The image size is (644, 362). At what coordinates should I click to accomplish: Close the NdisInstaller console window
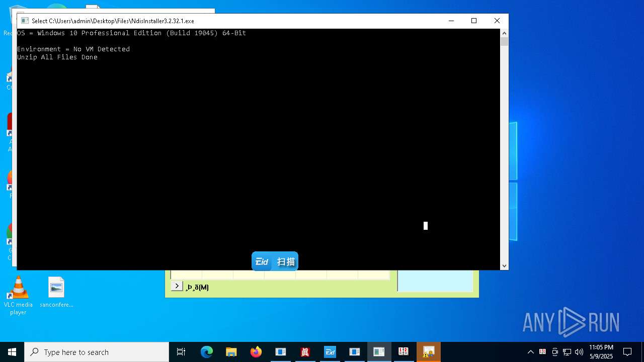pos(497,21)
